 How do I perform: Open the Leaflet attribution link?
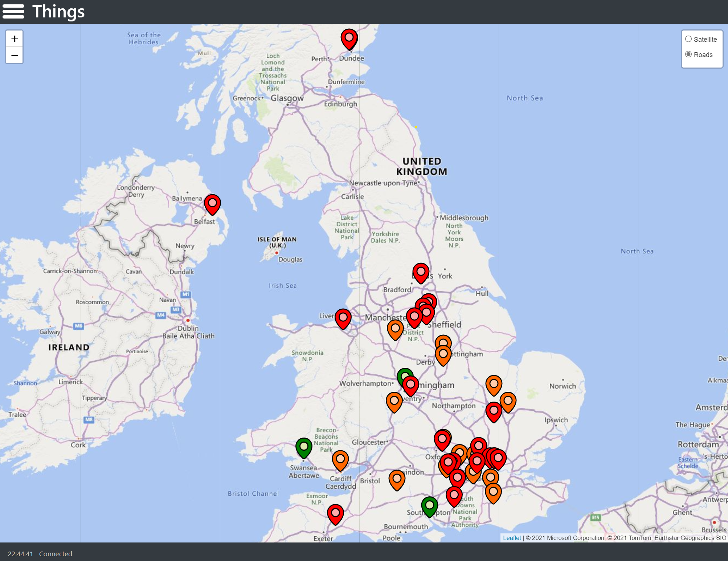click(512, 538)
